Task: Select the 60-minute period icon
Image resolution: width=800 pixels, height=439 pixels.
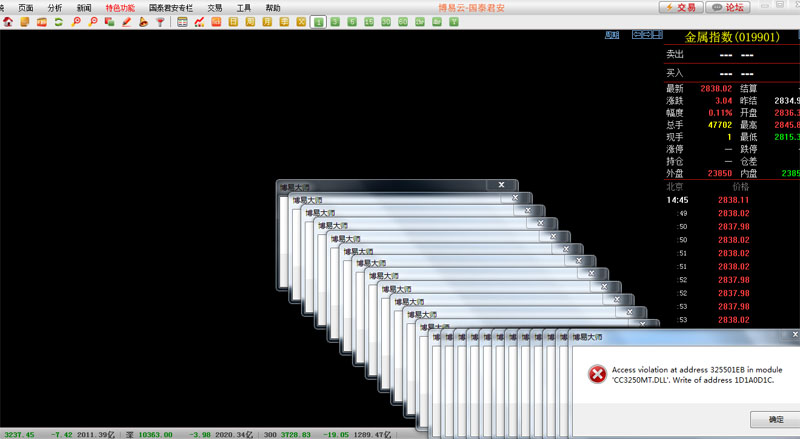Action: point(403,22)
